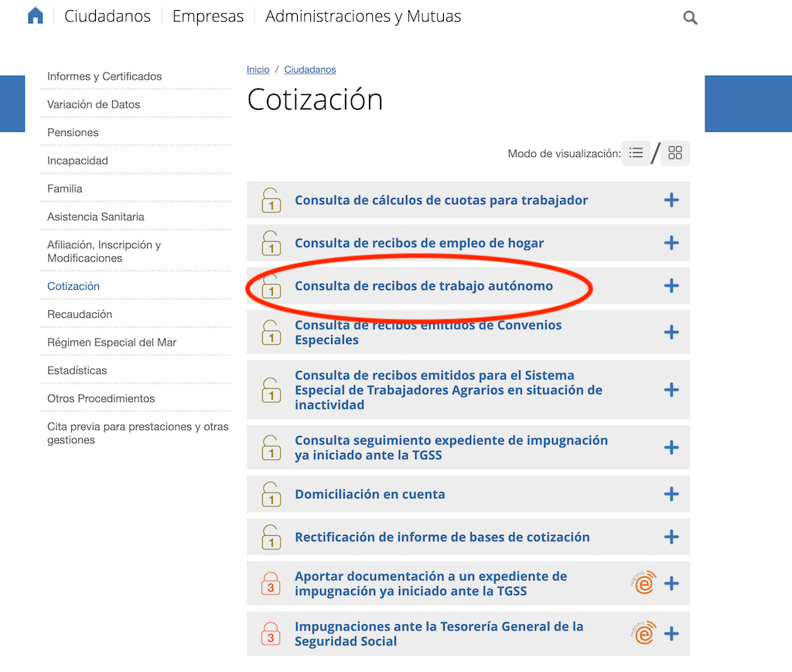This screenshot has width=792, height=672.
Task: Select Estadísticas in sidebar
Action: (x=77, y=370)
